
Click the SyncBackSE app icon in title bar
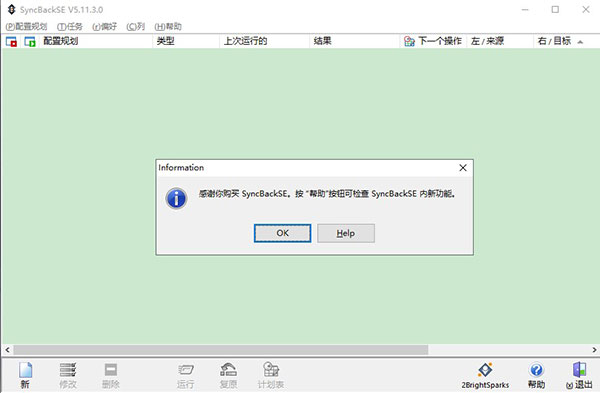pyautogui.click(x=11, y=9)
